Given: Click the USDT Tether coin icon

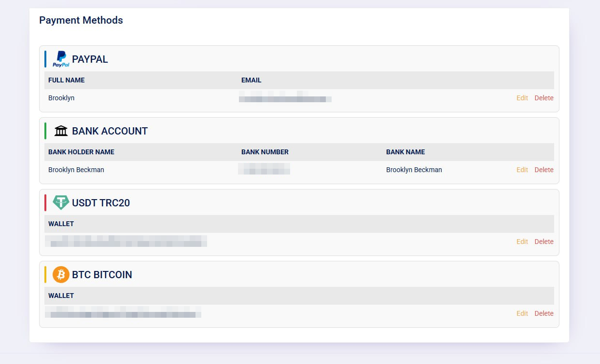Looking at the screenshot, I should 60,202.
